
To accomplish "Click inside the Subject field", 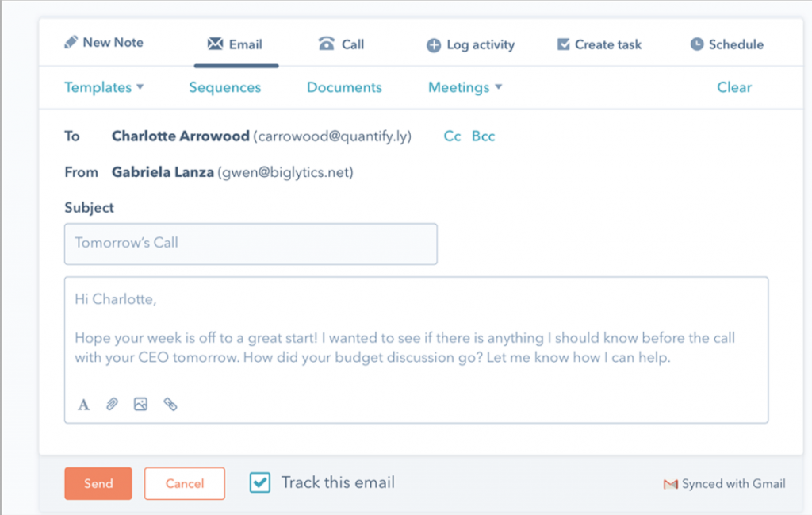I will click(251, 244).
